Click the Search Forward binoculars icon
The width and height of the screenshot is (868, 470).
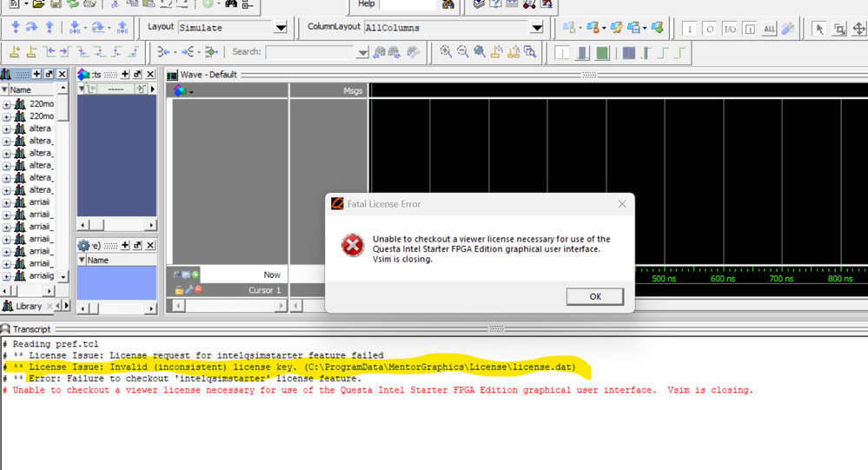point(394,52)
